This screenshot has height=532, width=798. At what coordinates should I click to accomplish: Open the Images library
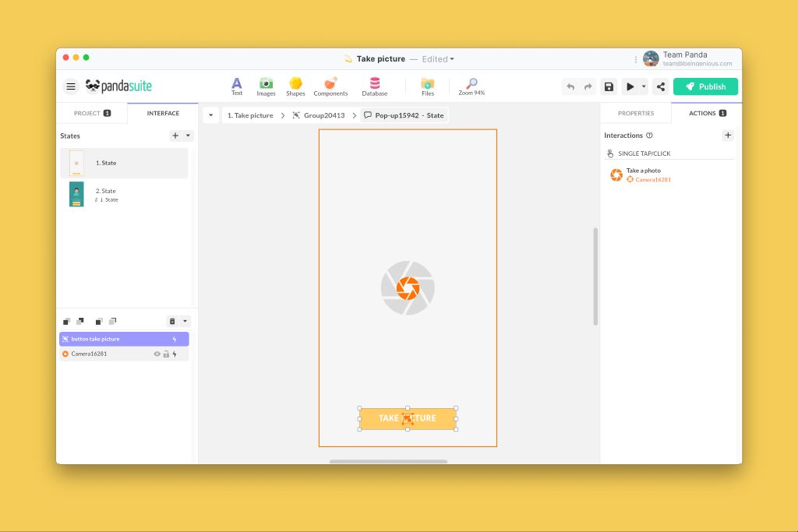(266, 86)
